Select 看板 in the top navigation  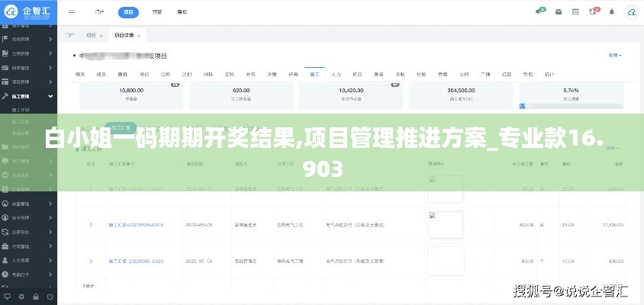182,12
